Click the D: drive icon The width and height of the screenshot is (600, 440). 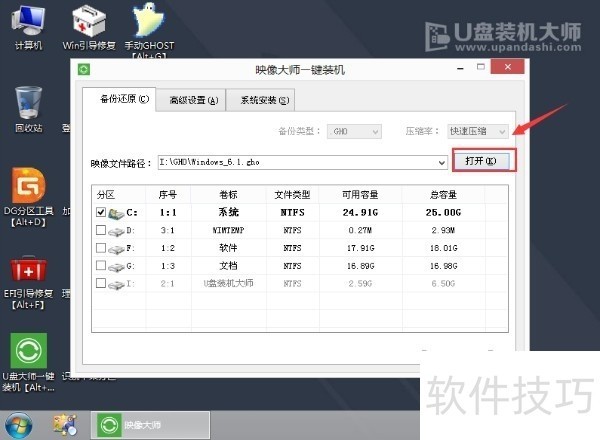(116, 231)
